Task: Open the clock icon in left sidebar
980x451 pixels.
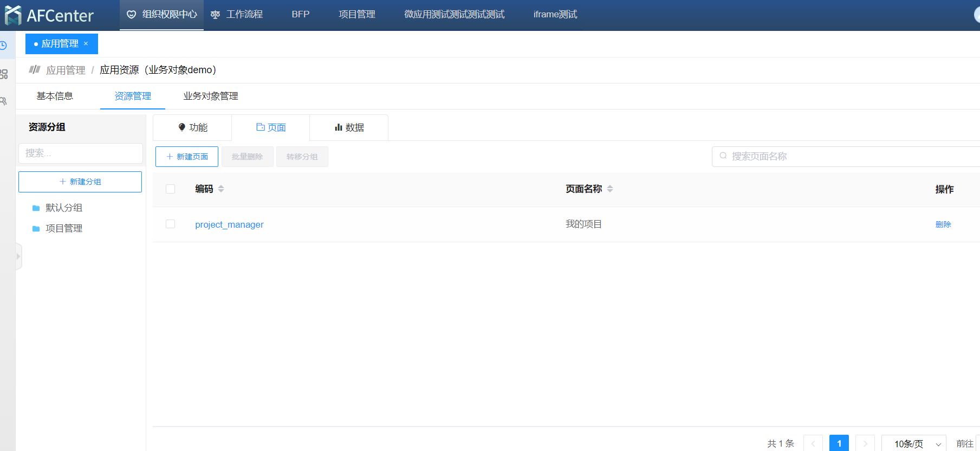Action: pyautogui.click(x=3, y=46)
